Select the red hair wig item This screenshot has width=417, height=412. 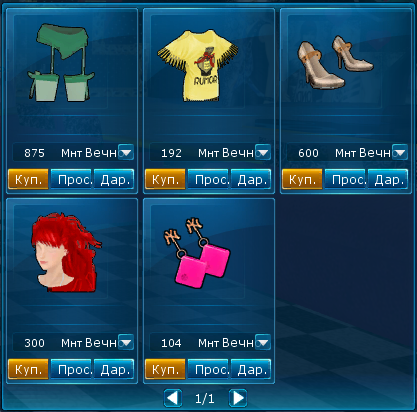pos(66,252)
